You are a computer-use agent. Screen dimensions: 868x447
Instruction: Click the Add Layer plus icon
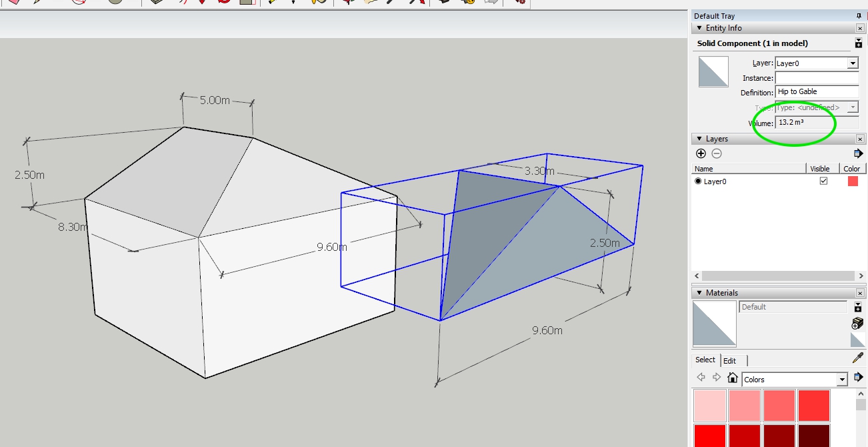pyautogui.click(x=701, y=153)
